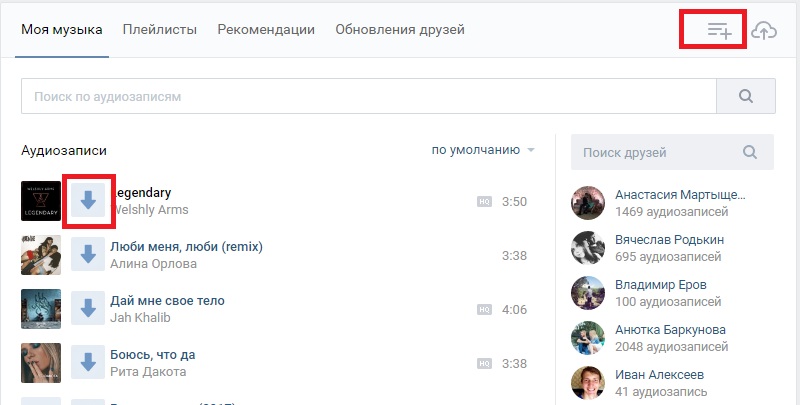Play track Боюсь, что да
The height and width of the screenshot is (405, 800).
(153, 355)
